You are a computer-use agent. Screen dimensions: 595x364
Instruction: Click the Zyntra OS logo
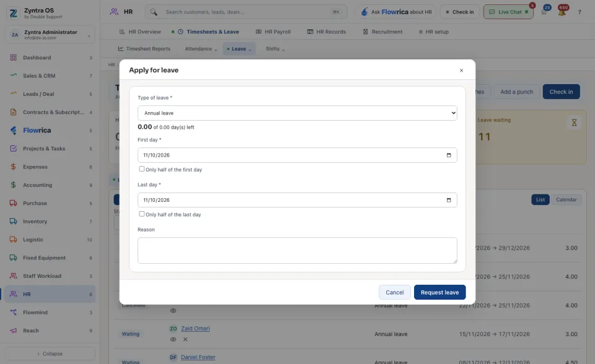point(13,13)
